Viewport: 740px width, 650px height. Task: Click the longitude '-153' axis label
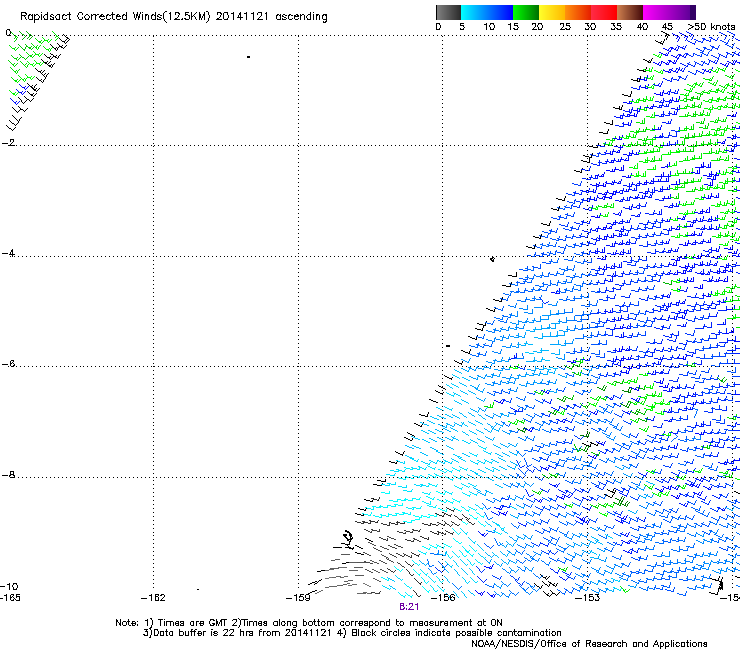[x=588, y=598]
